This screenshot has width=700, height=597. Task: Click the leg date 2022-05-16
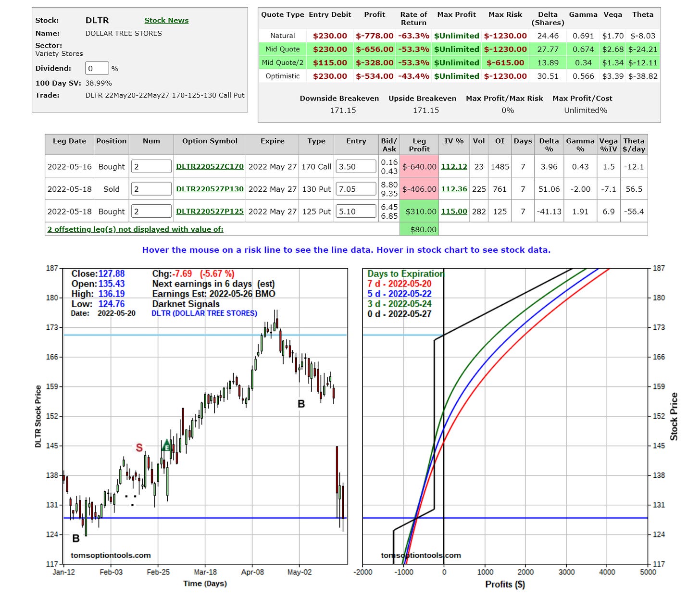point(69,166)
